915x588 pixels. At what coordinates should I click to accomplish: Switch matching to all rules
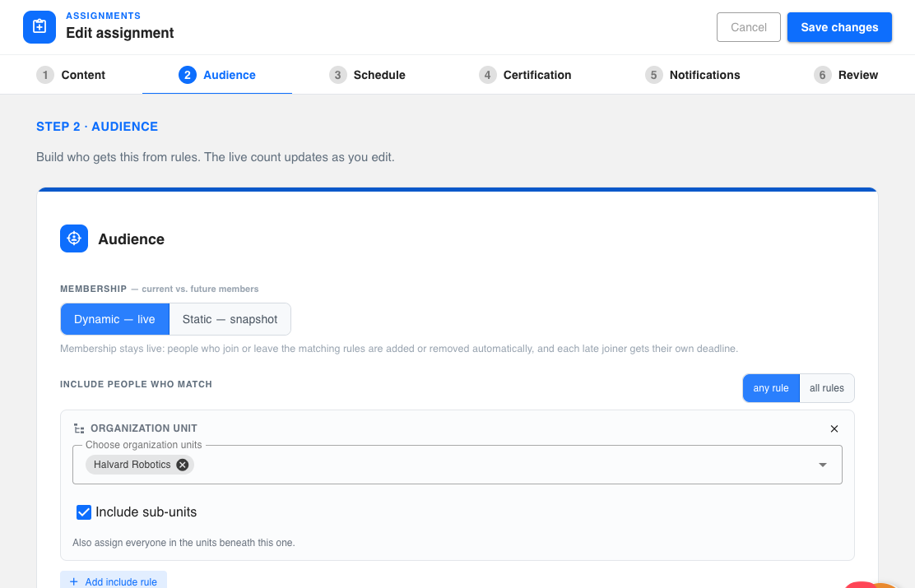tap(826, 388)
